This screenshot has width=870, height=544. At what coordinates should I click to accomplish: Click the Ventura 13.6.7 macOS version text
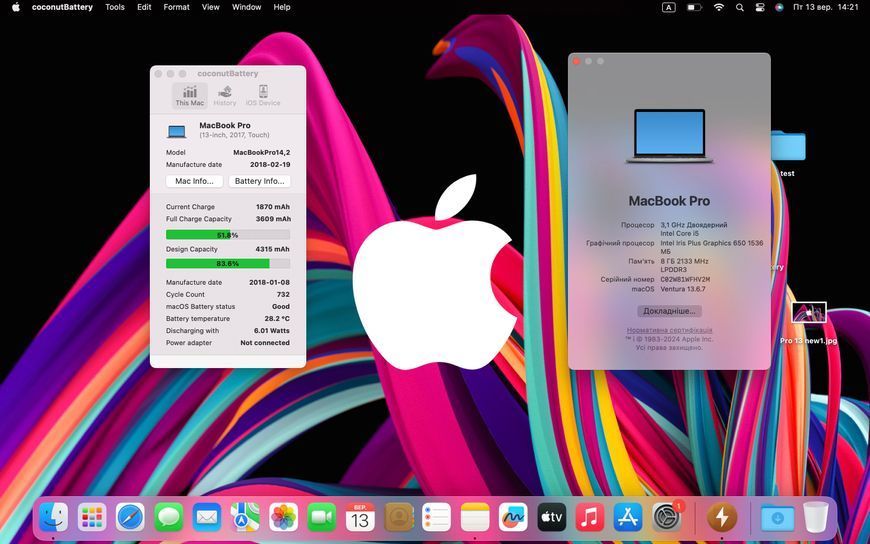tap(683, 289)
